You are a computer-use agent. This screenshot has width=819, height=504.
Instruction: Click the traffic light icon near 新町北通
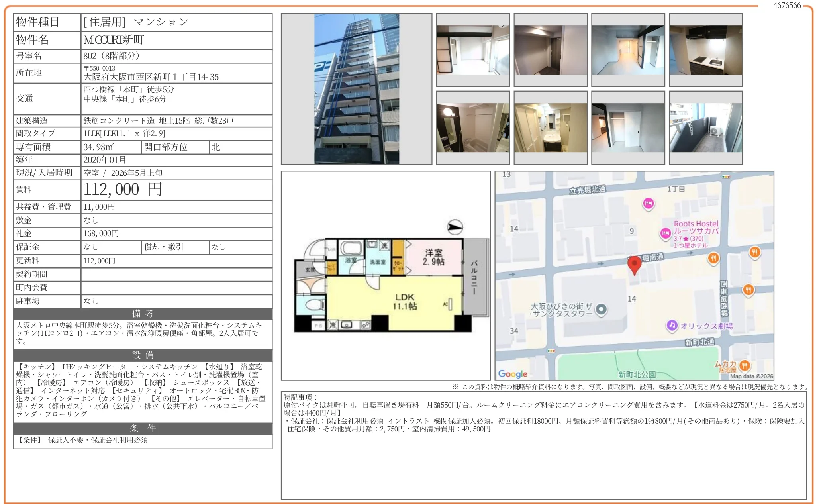tap(551, 351)
